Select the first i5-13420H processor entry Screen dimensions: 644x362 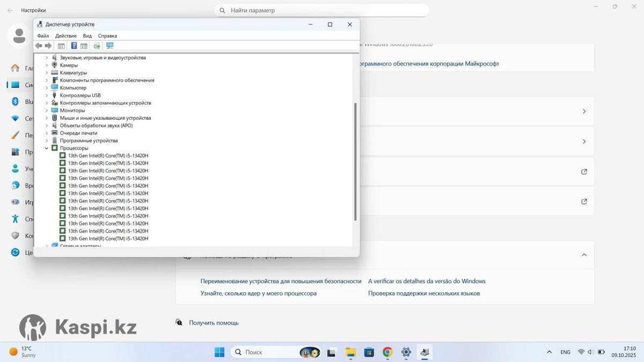coord(108,156)
